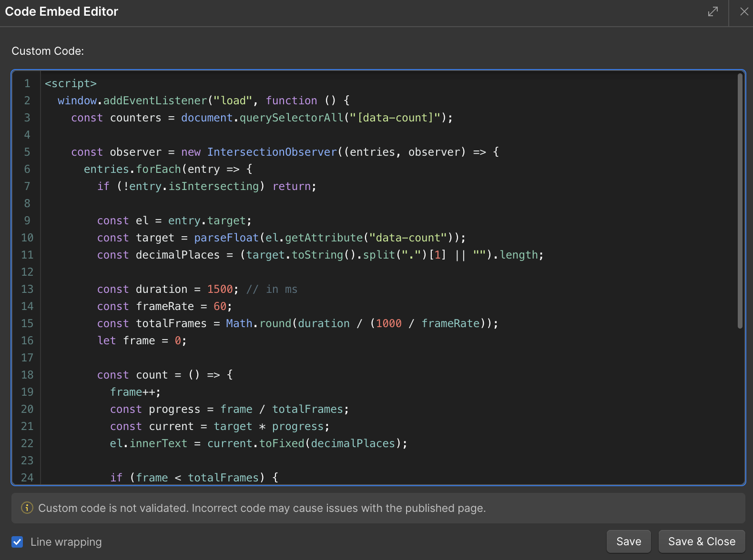Click "frame++" on line 19
753x560 pixels.
[132, 392]
